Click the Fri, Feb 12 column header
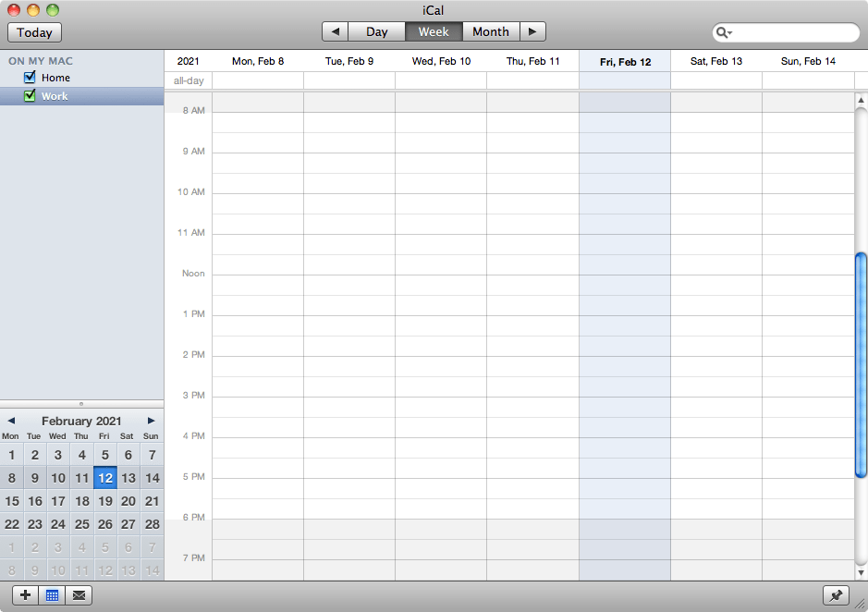Image resolution: width=868 pixels, height=612 pixels. pyautogui.click(x=625, y=61)
